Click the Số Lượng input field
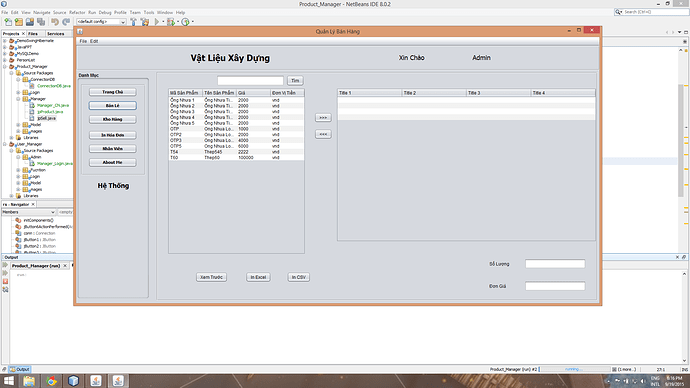Image resolution: width=690 pixels, height=388 pixels. click(555, 264)
